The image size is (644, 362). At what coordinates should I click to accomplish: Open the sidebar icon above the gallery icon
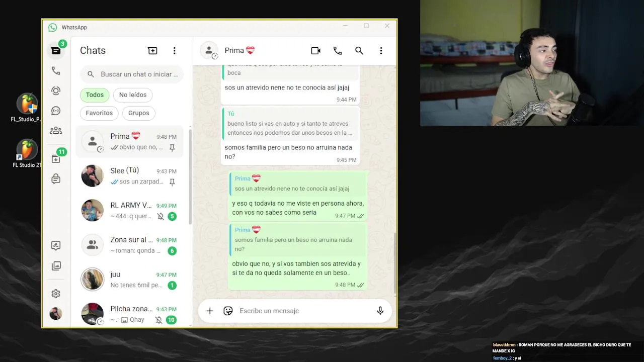point(56,245)
